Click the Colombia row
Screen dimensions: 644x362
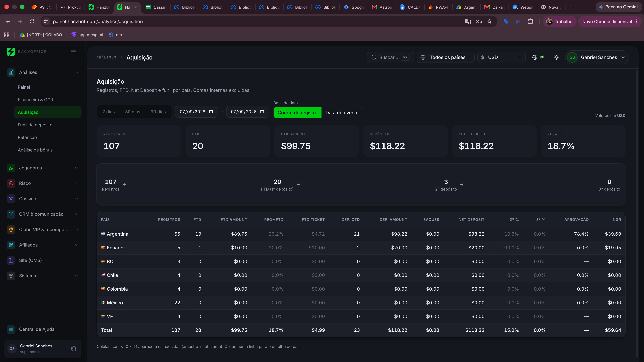click(x=361, y=289)
